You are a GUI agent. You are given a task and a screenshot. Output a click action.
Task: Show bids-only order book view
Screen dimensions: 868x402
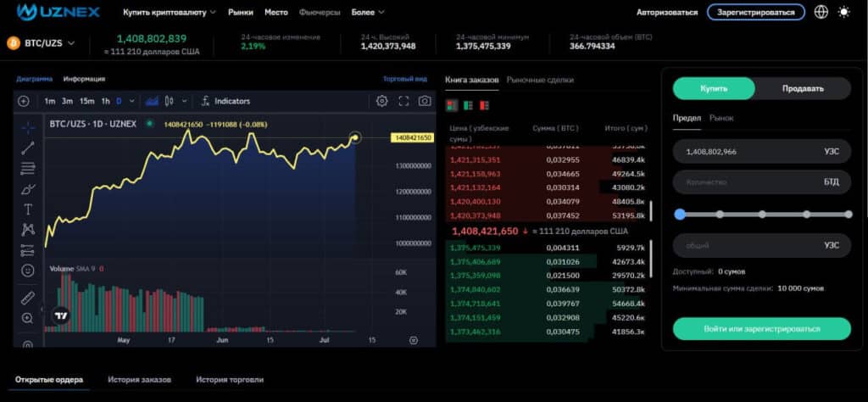point(468,105)
